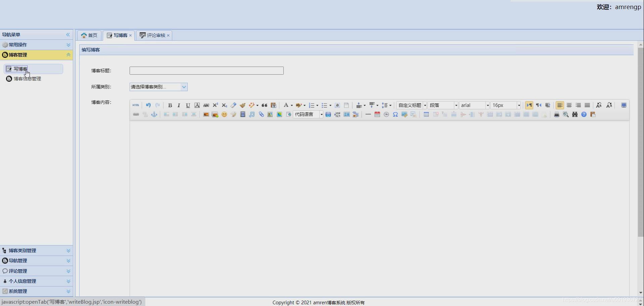Open the editor help icon
The height and width of the screenshot is (306, 644).
tap(584, 115)
